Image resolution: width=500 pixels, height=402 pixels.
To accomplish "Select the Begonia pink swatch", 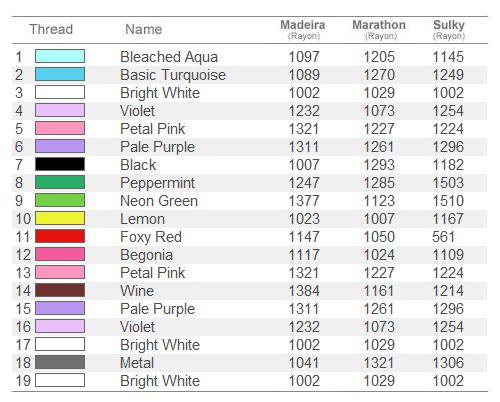I will (x=60, y=254).
